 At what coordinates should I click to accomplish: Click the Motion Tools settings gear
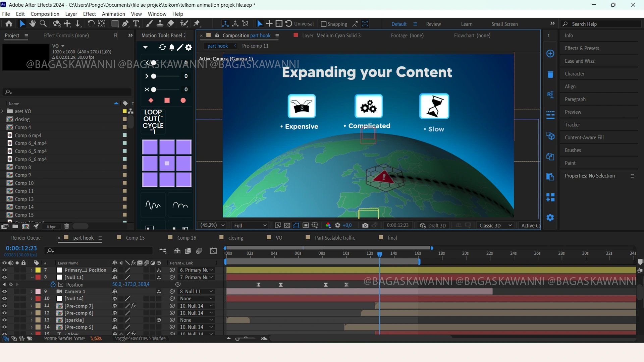[189, 47]
